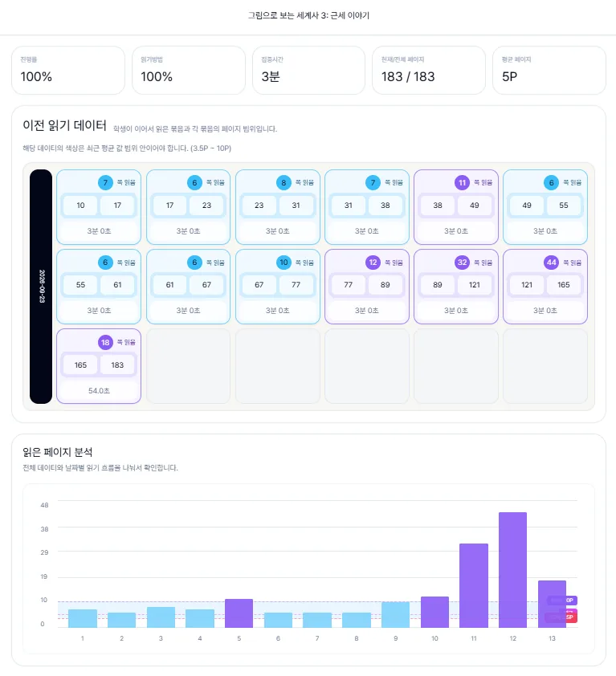
Task: Click the (3.5P – 10P) range note
Action: point(211,149)
